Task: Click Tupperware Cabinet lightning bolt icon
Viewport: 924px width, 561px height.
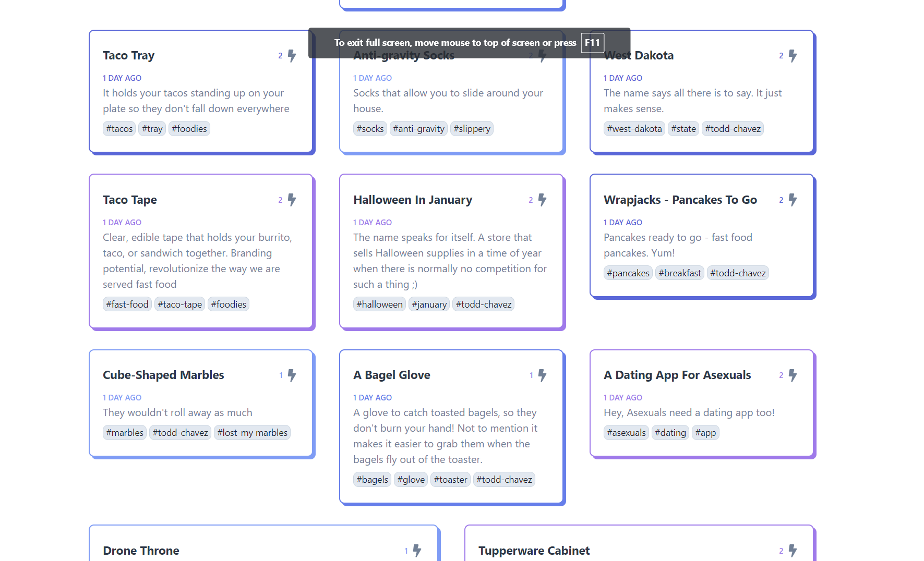Action: pyautogui.click(x=793, y=551)
